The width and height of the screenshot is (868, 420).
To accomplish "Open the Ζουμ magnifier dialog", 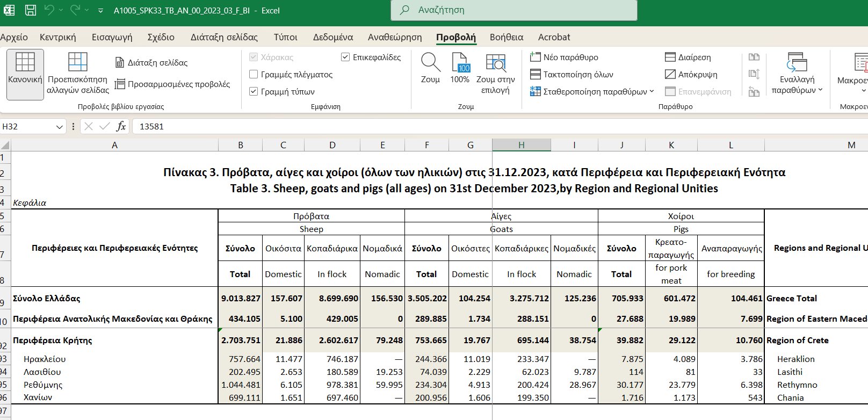I will 430,69.
